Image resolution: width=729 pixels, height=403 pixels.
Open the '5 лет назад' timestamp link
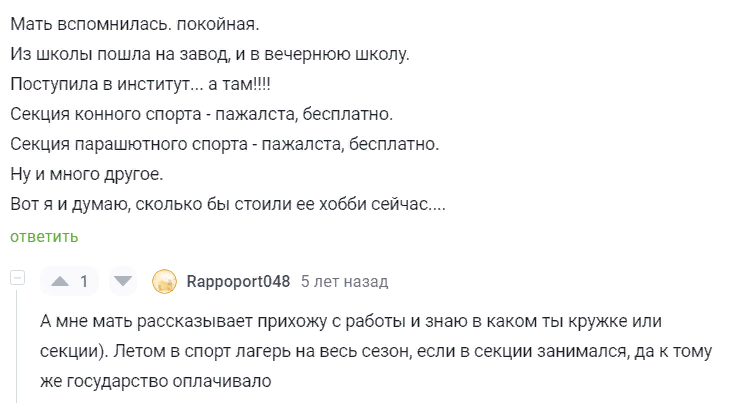344,281
